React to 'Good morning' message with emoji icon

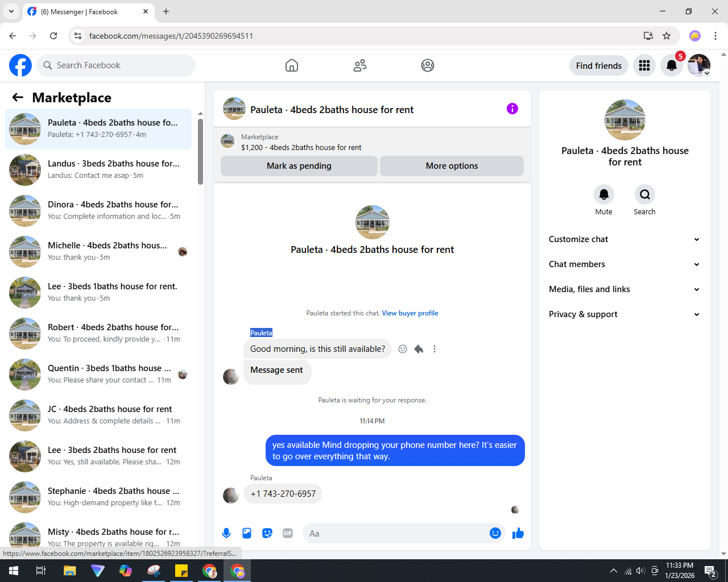pyautogui.click(x=403, y=349)
